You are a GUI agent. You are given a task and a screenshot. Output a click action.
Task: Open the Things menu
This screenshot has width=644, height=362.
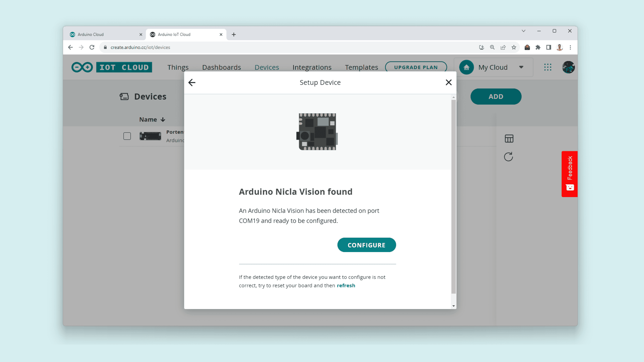[178, 67]
